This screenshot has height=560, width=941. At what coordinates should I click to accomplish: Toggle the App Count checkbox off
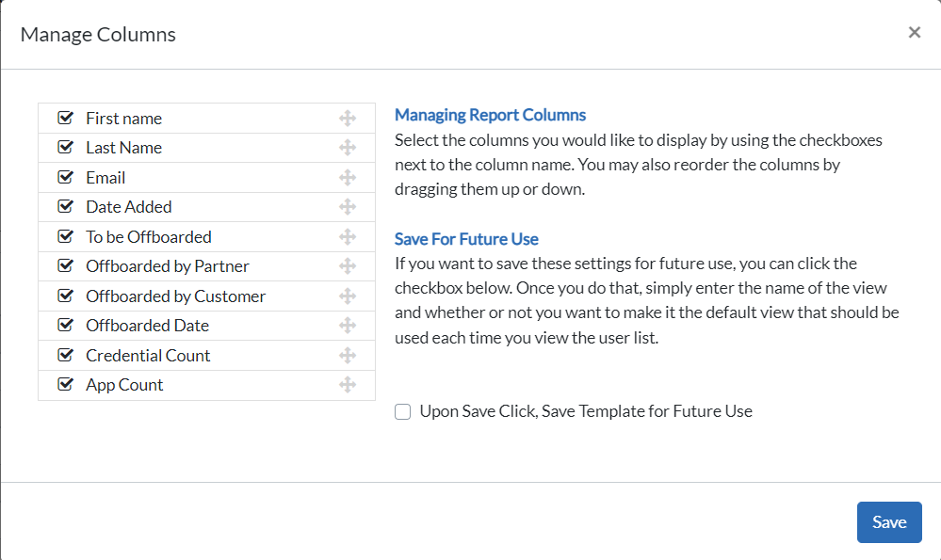[65, 385]
